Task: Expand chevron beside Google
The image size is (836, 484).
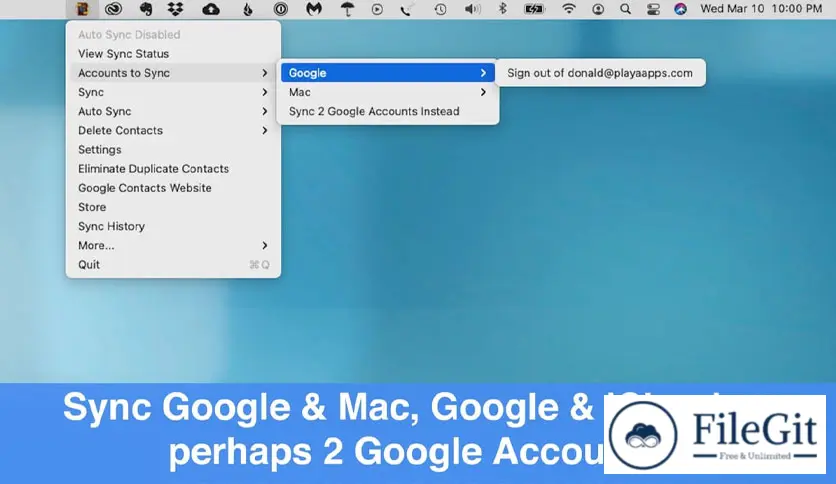Action: (x=483, y=73)
